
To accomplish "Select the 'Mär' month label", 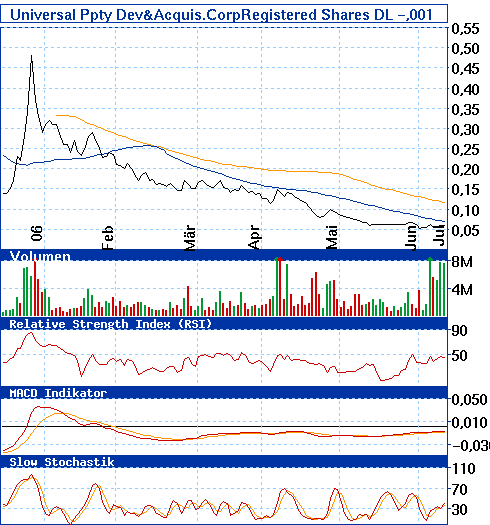I will [190, 238].
